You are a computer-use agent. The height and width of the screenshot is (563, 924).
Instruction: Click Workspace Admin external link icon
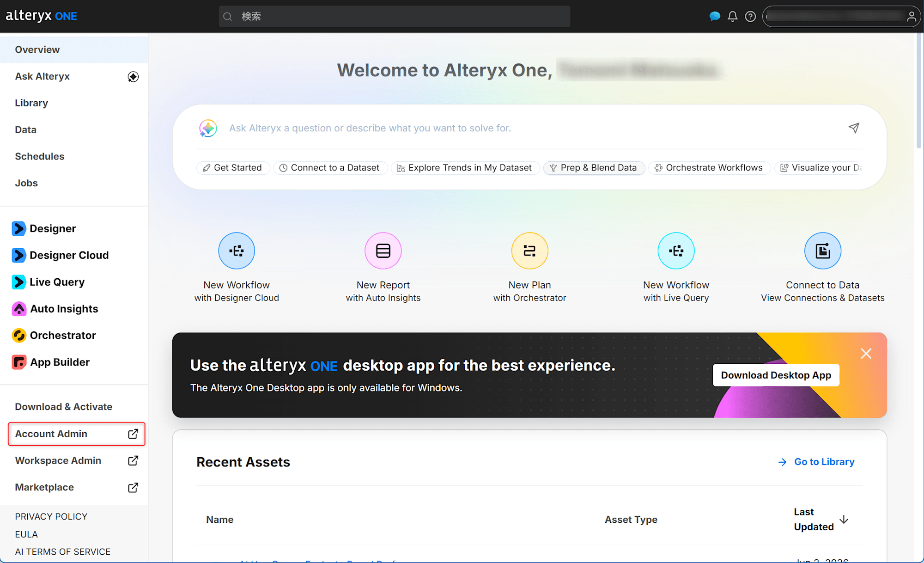pos(133,460)
